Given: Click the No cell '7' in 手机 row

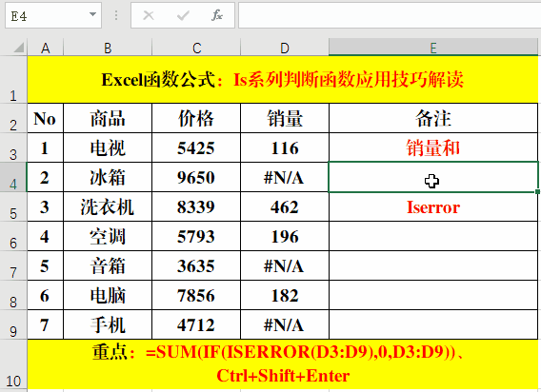Looking at the screenshot, I should tap(45, 324).
